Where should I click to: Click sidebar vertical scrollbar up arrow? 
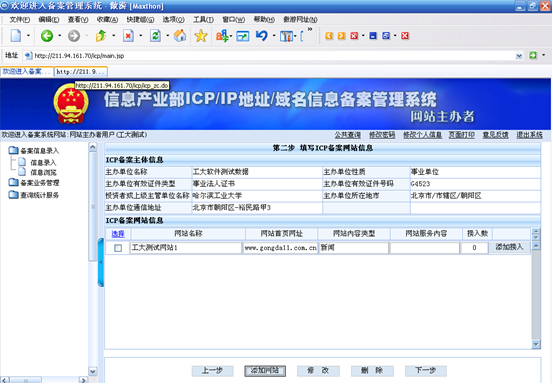pos(93,147)
